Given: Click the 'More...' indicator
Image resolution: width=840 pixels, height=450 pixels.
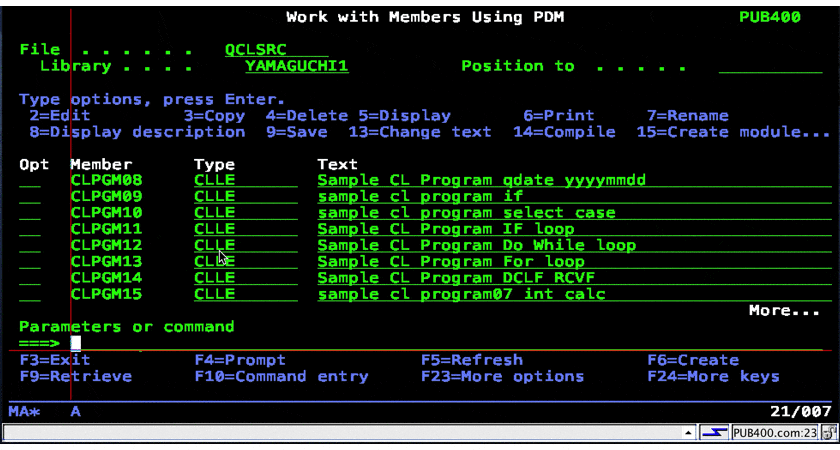Looking at the screenshot, I should click(x=784, y=311).
